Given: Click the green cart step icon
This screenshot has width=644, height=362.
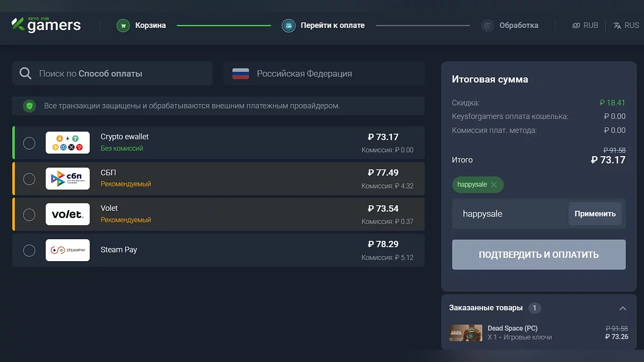Looking at the screenshot, I should [x=123, y=25].
